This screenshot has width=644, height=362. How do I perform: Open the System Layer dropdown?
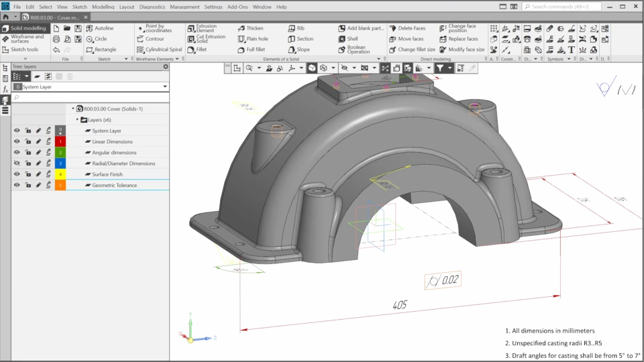pos(165,86)
